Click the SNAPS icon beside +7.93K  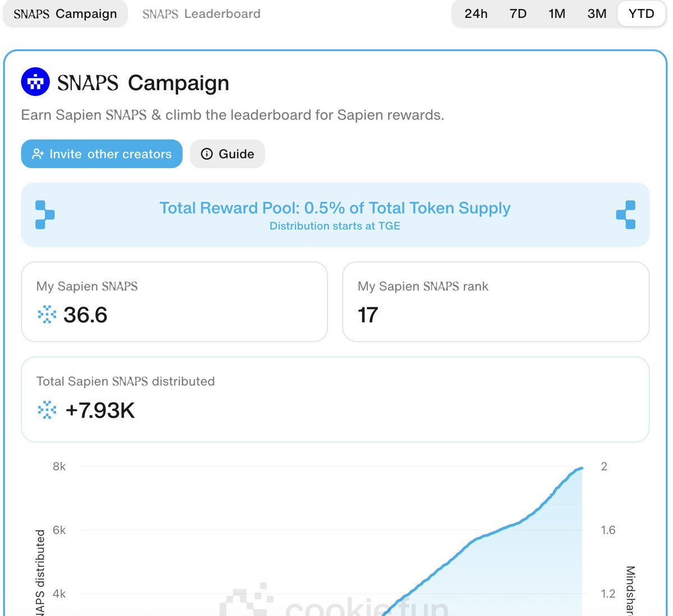pyautogui.click(x=47, y=410)
